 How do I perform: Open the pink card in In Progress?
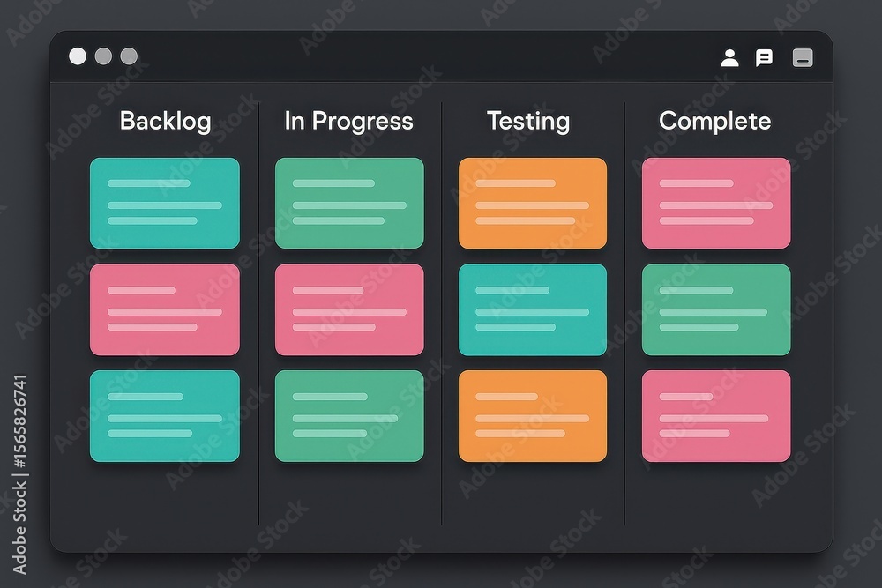pos(349,309)
